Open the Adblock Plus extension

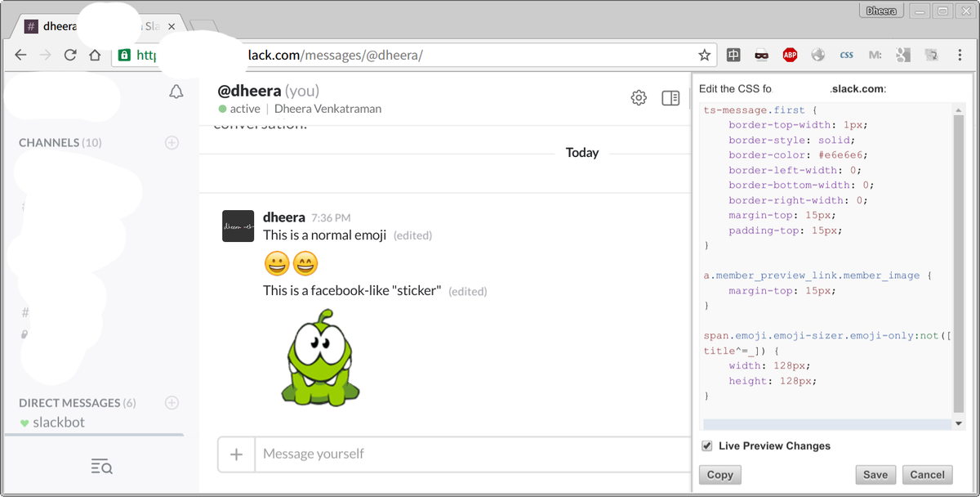790,56
